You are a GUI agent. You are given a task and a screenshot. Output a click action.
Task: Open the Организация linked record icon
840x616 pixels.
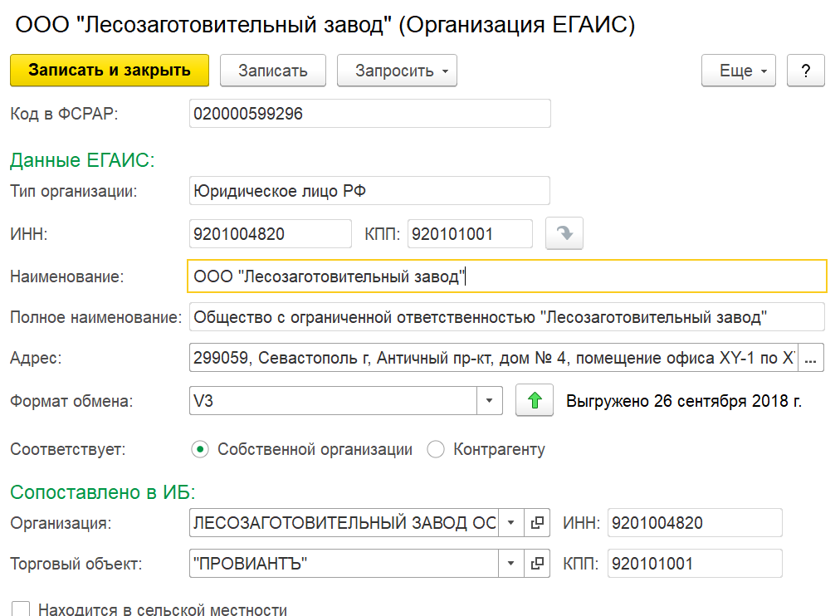click(537, 523)
